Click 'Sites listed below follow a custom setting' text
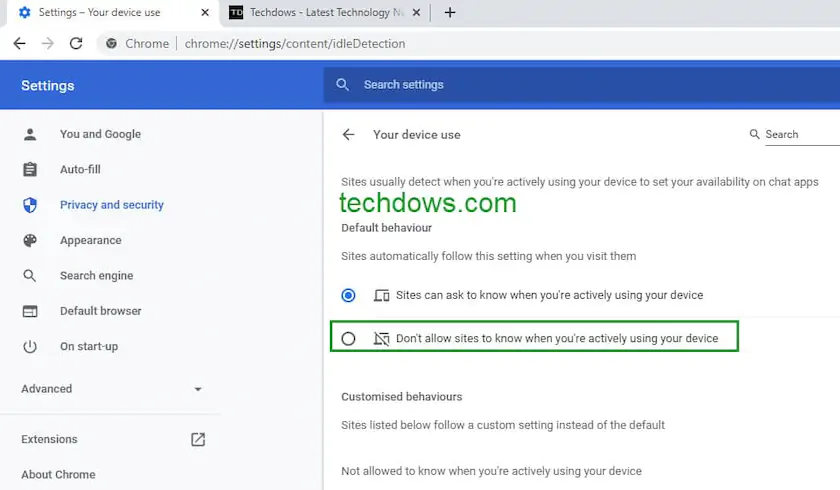The height and width of the screenshot is (490, 840). tap(503, 425)
